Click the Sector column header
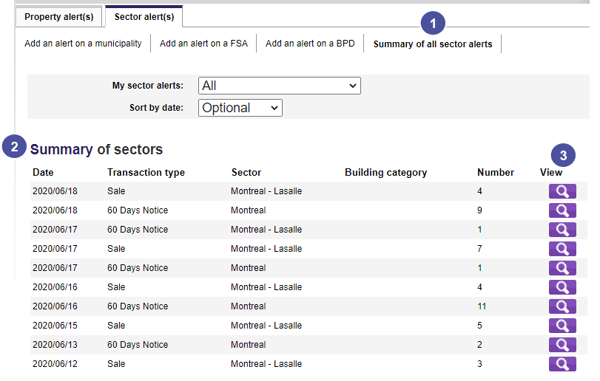600x381 pixels. point(246,173)
